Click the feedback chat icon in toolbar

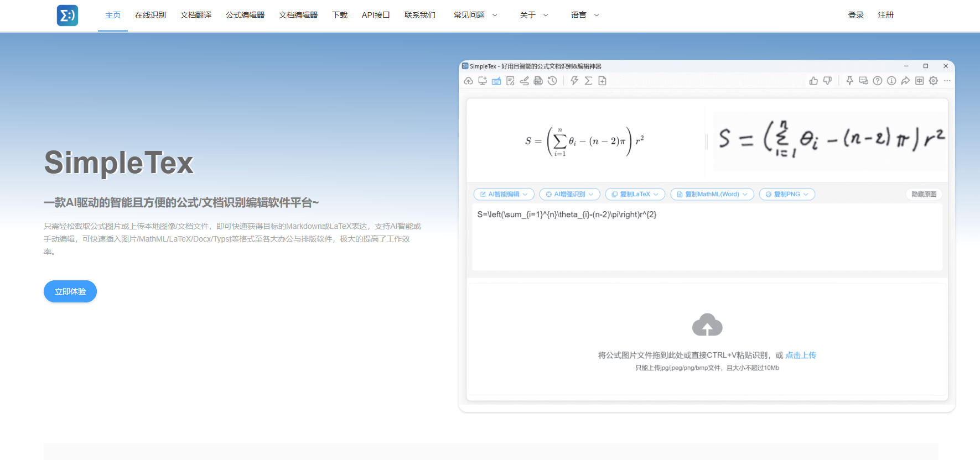[863, 81]
